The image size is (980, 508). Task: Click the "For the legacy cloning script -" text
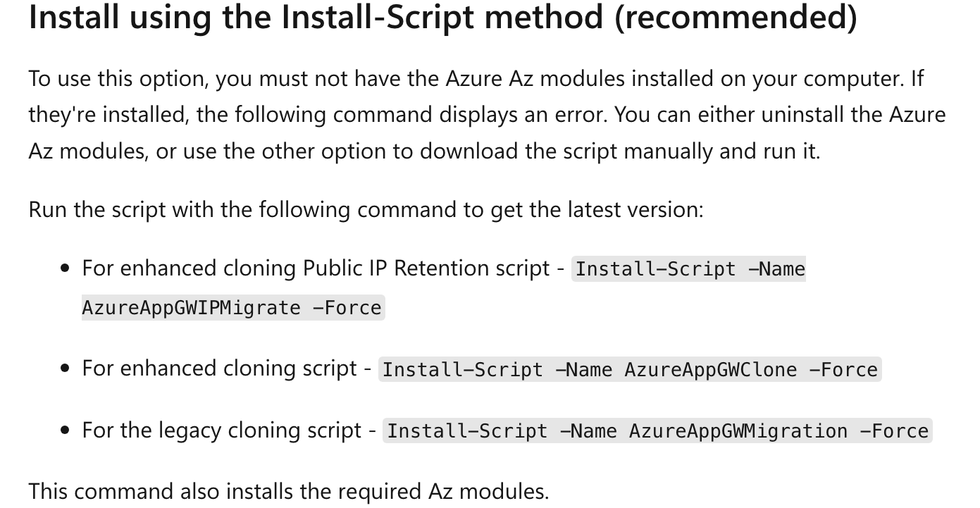point(229,430)
